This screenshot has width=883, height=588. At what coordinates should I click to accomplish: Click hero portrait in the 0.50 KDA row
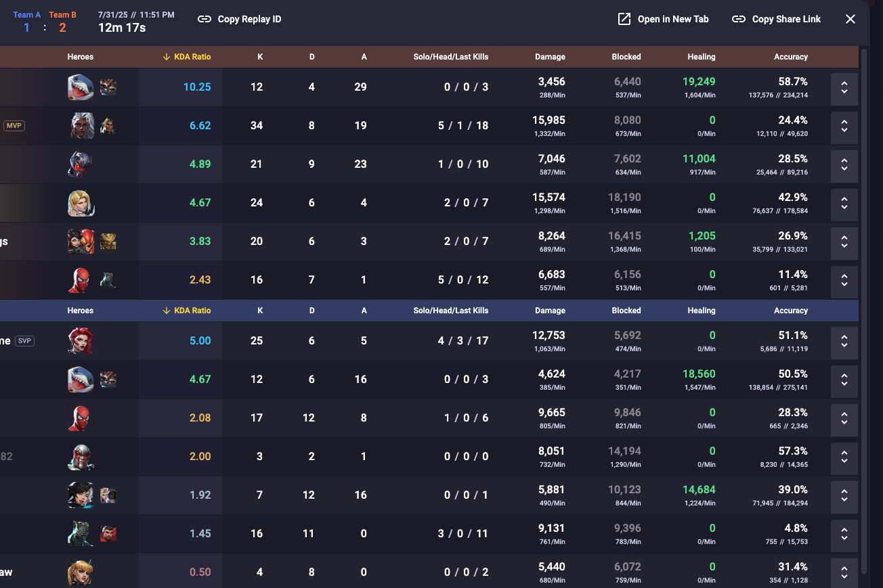tap(81, 572)
